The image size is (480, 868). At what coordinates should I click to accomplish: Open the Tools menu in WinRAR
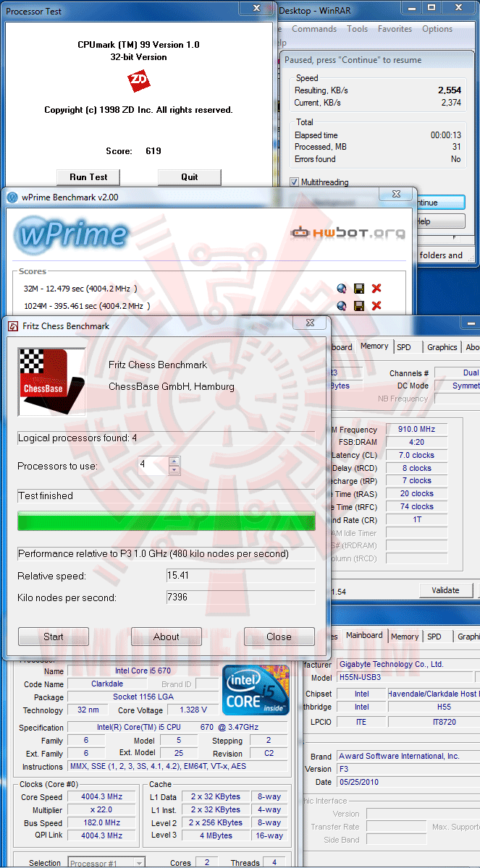[x=357, y=29]
